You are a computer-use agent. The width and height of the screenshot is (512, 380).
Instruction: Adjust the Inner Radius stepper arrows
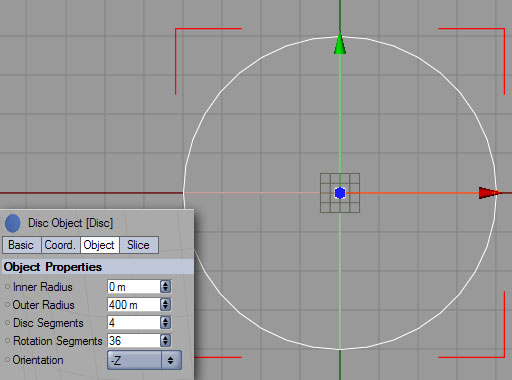(166, 287)
